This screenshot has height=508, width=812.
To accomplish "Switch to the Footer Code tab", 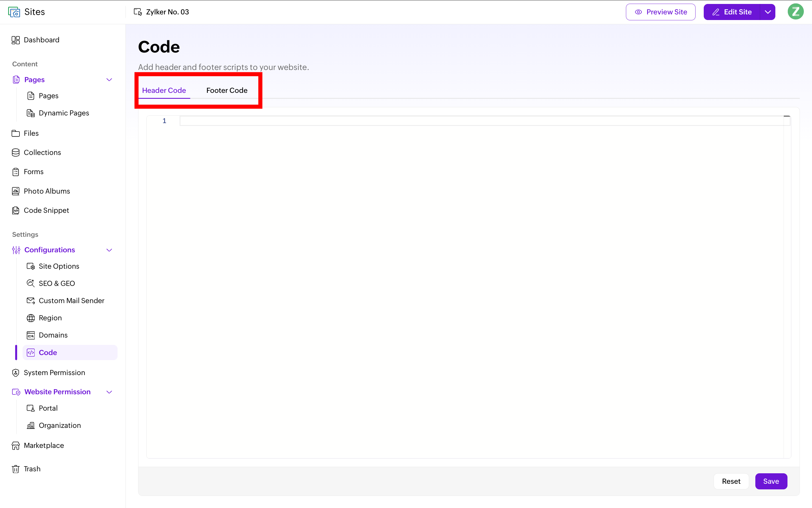I will point(227,90).
